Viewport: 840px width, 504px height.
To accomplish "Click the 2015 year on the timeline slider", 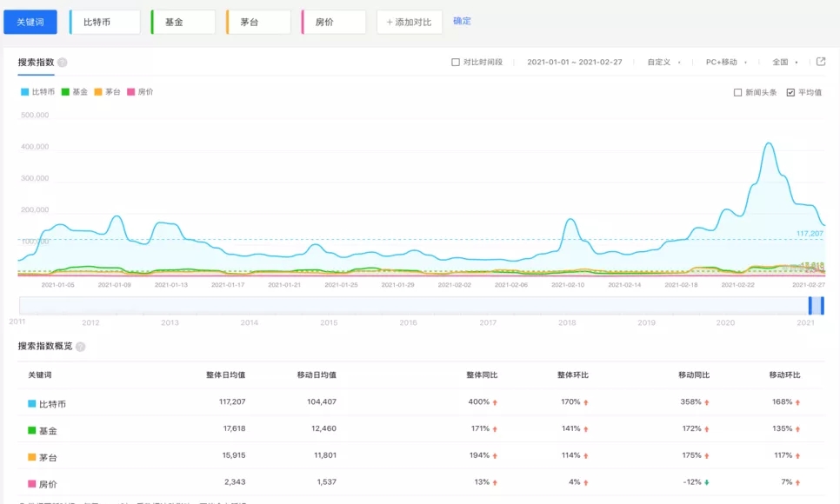I will pyautogui.click(x=329, y=322).
